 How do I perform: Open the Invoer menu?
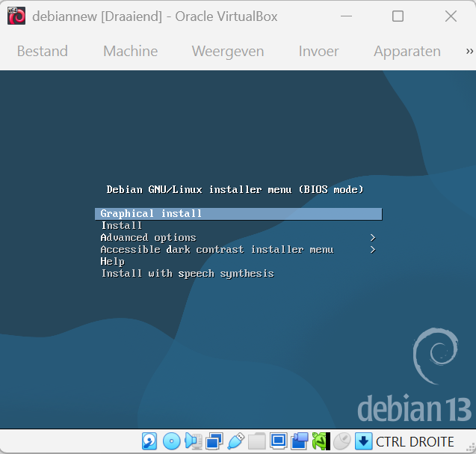(x=319, y=51)
